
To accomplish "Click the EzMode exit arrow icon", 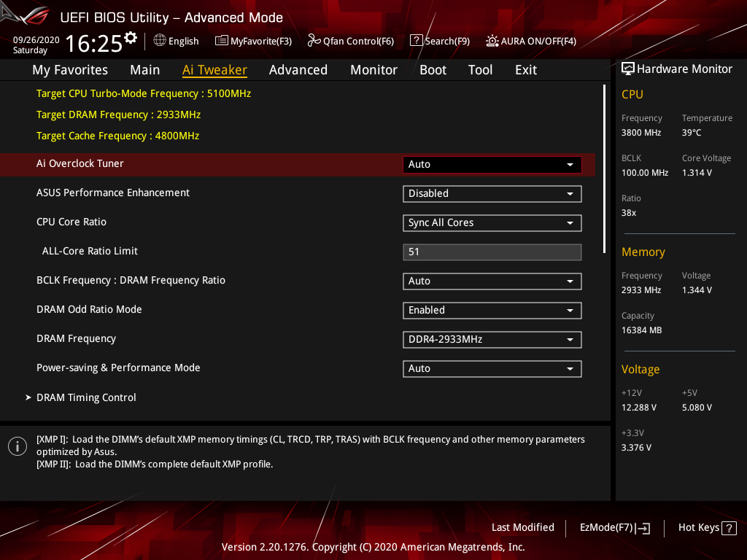I will (643, 528).
